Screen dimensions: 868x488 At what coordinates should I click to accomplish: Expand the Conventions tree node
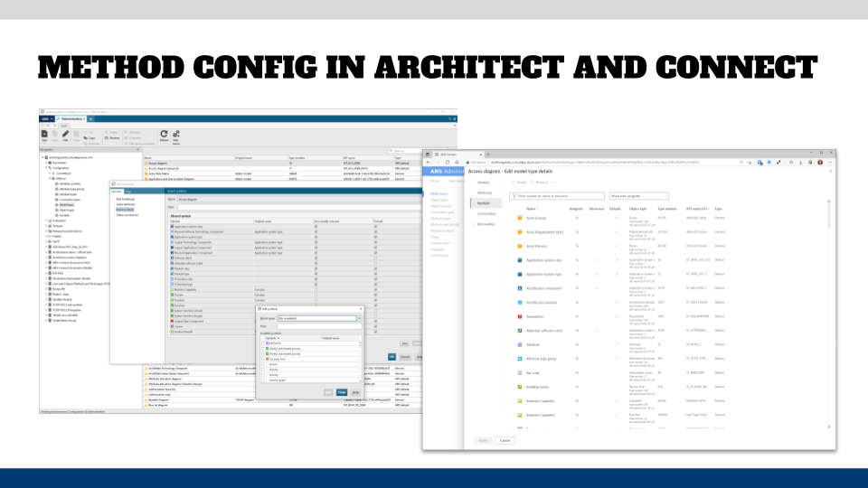(50, 174)
